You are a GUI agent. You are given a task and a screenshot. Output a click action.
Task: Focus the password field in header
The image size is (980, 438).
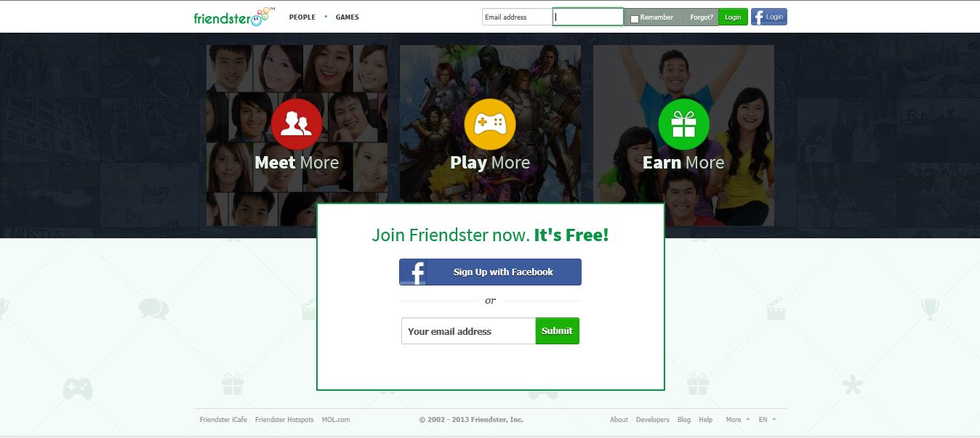click(x=587, y=17)
